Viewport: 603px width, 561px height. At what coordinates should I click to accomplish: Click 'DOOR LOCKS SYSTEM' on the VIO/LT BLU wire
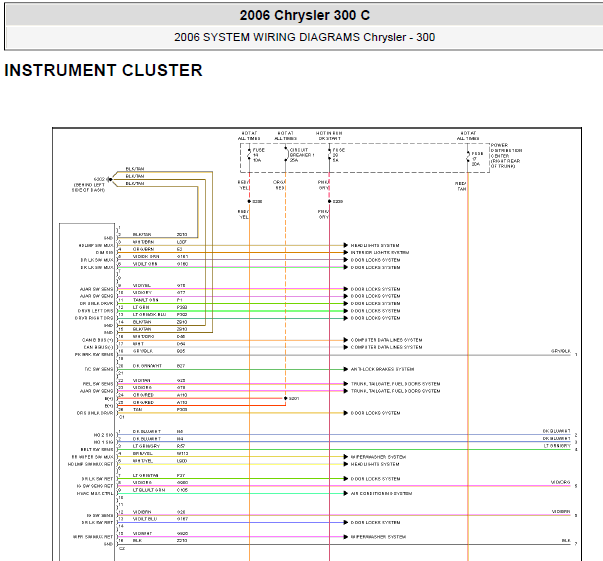pos(375,523)
